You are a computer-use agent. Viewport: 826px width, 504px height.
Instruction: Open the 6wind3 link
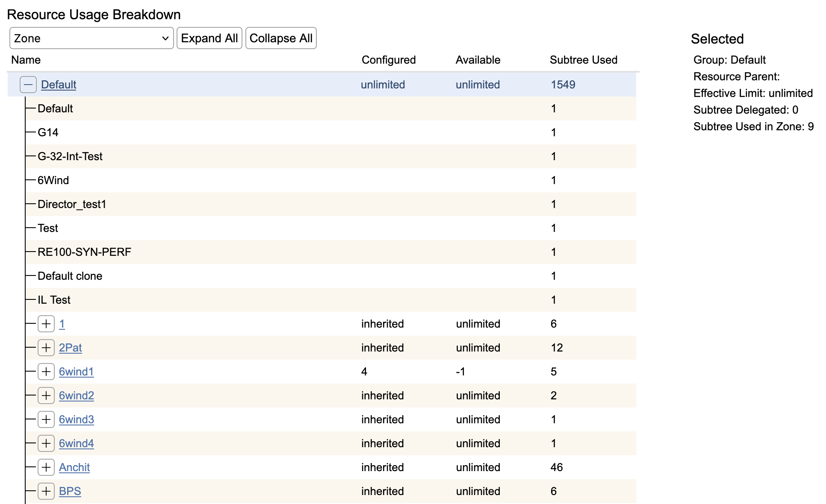pos(77,419)
